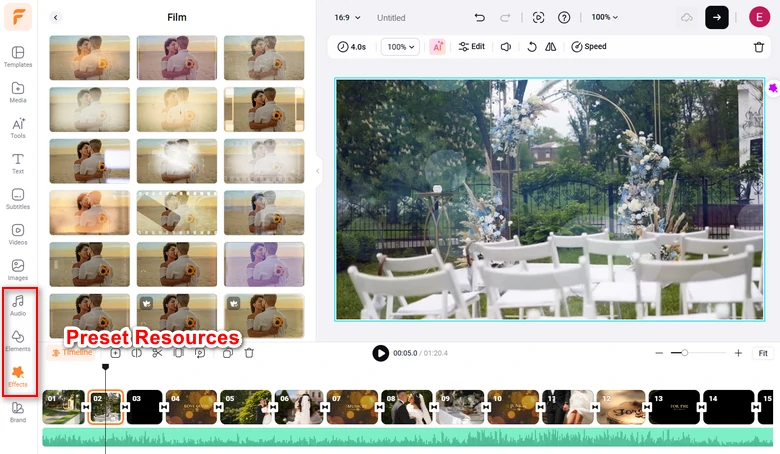The image size is (780, 454).
Task: Open the Templates panel in sidebar
Action: tap(18, 57)
